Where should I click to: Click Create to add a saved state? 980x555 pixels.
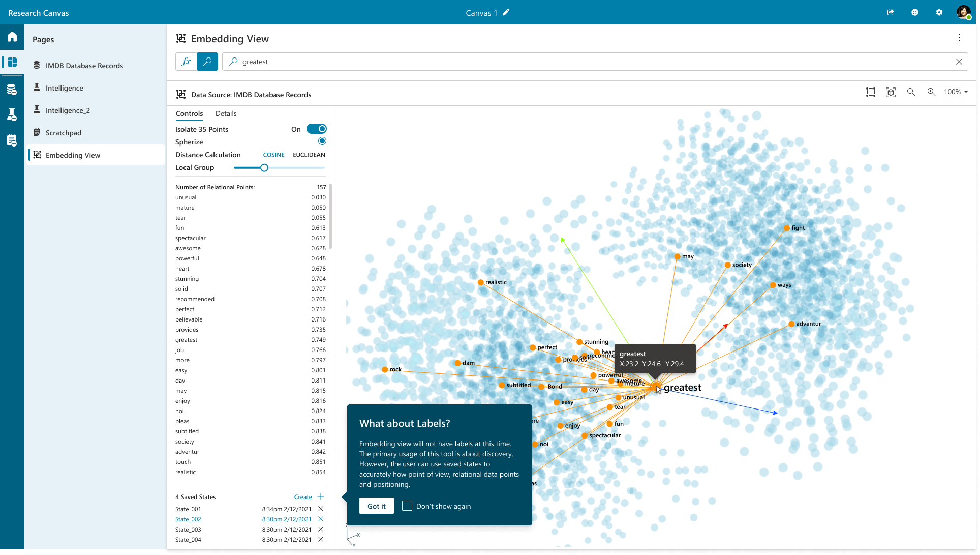coord(303,497)
